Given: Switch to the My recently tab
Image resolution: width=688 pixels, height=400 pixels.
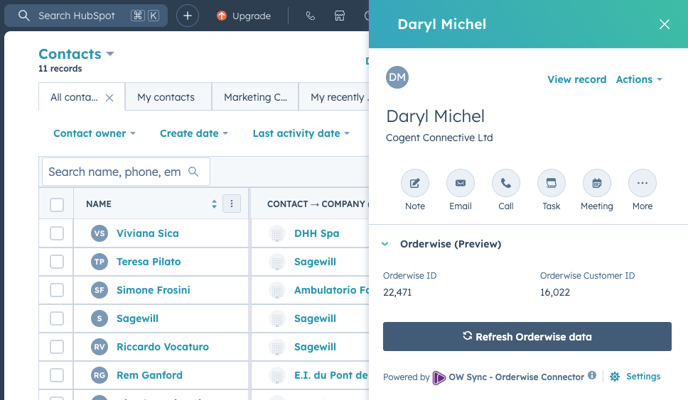Looking at the screenshot, I should (334, 97).
